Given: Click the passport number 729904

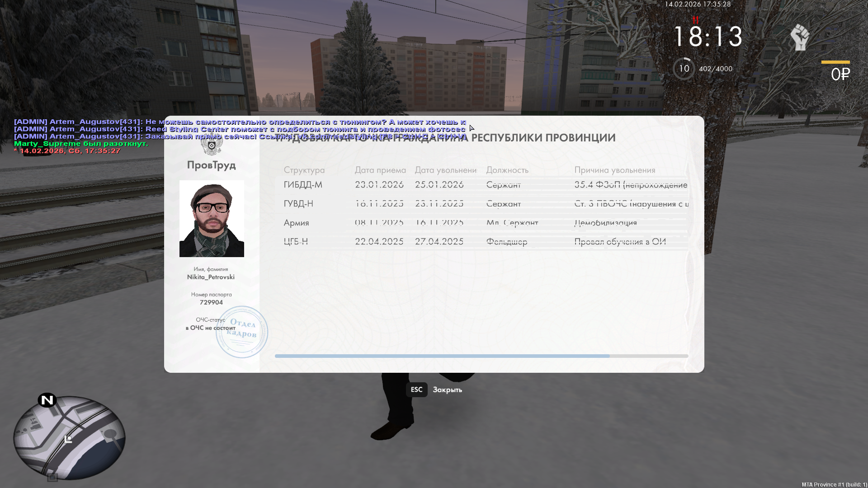Looking at the screenshot, I should click(211, 302).
